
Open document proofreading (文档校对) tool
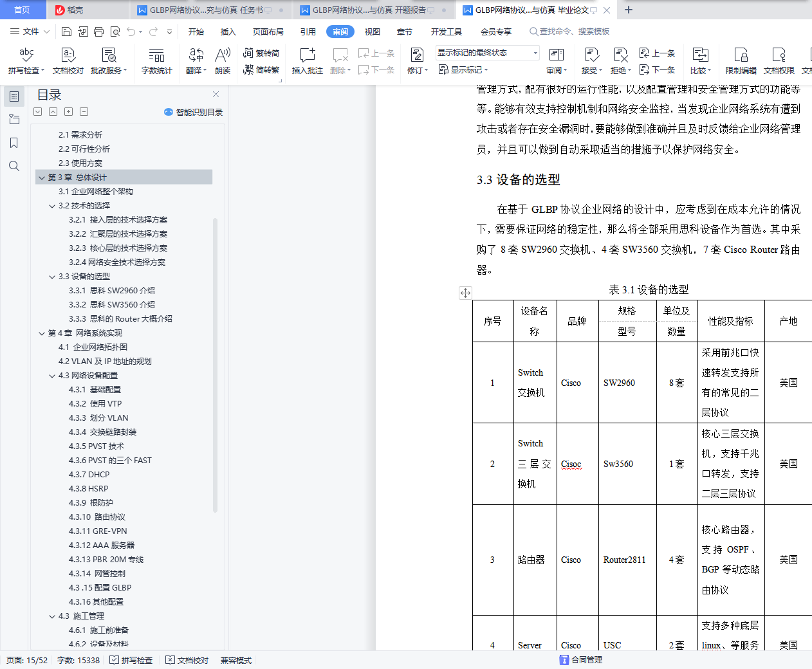68,61
